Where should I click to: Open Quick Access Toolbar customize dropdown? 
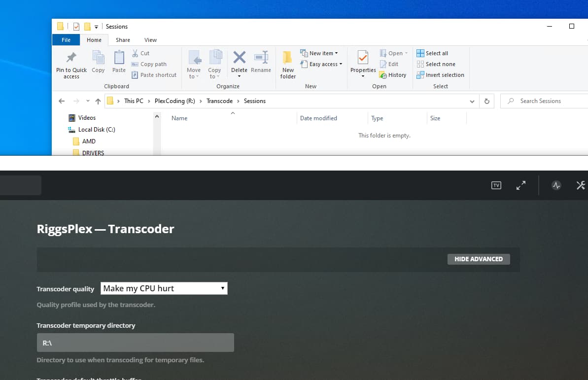coord(97,27)
